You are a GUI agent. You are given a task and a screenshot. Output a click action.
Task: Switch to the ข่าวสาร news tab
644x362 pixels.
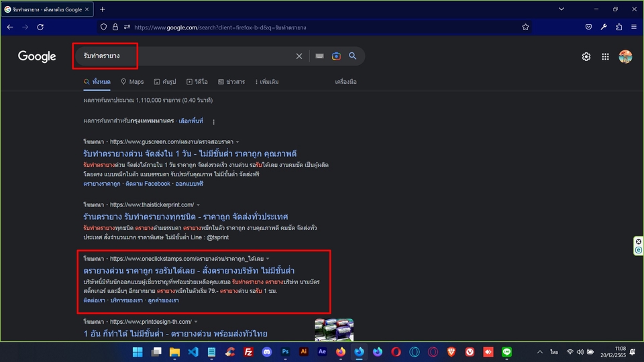pyautogui.click(x=231, y=82)
